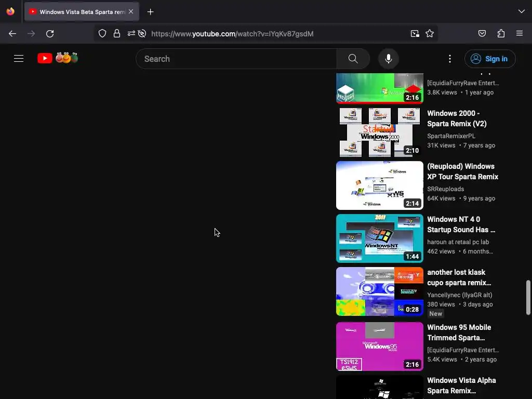
Task: Visit haroun at retaal pc lab channel
Action: (458, 242)
